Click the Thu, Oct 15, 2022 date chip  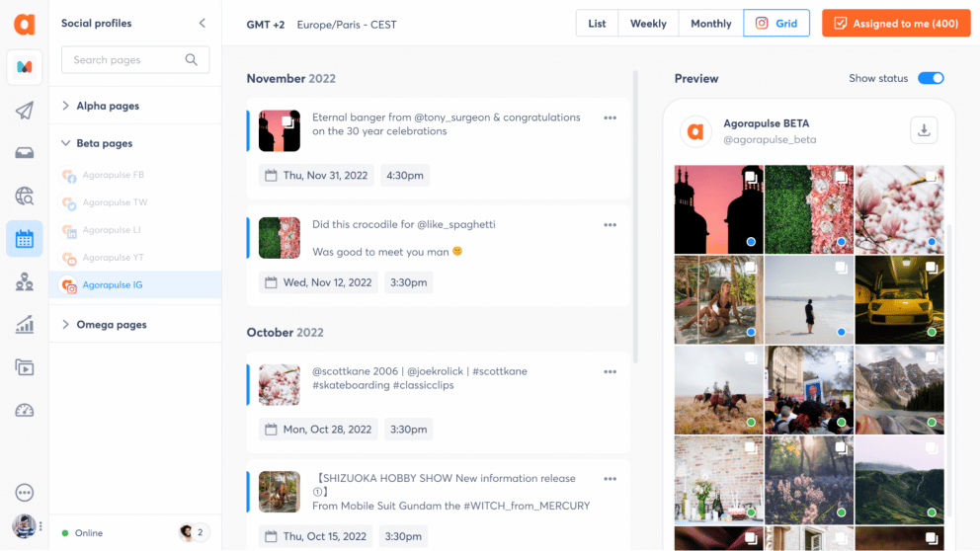click(315, 536)
